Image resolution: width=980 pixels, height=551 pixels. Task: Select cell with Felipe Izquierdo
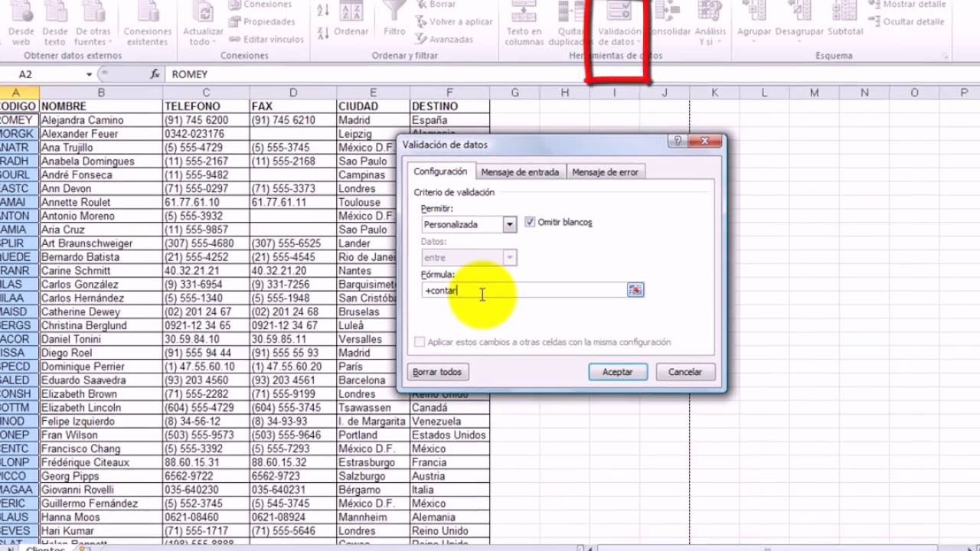100,422
